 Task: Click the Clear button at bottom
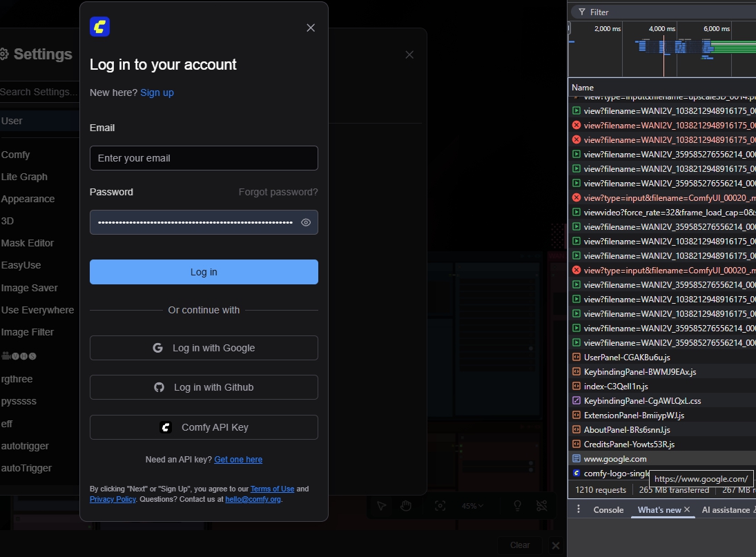pyautogui.click(x=520, y=545)
